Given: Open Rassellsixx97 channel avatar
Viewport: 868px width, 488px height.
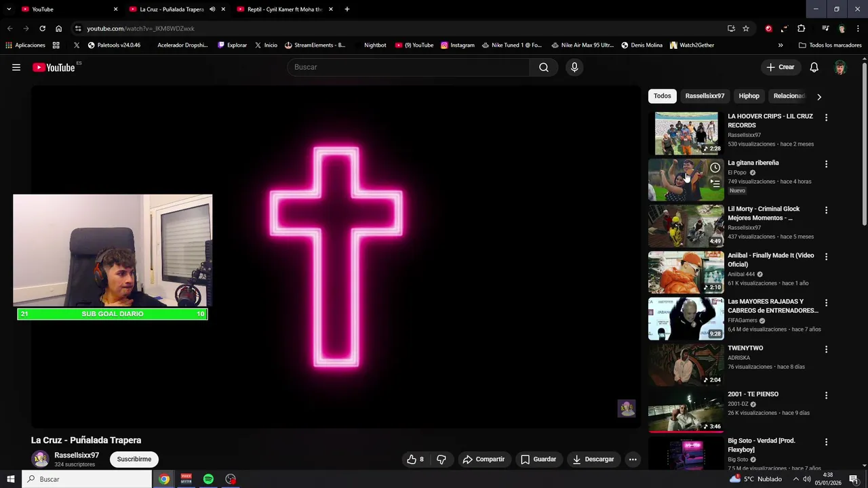Looking at the screenshot, I should click(41, 459).
